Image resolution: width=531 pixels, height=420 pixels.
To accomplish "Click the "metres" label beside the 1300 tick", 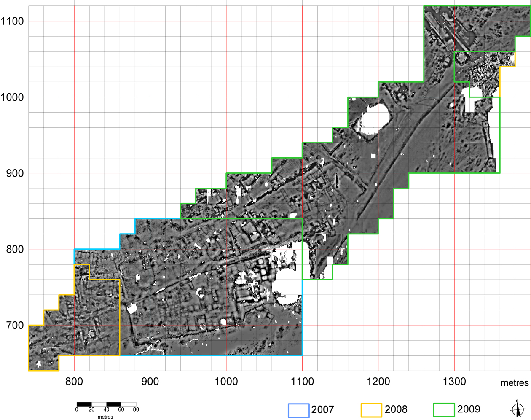I will pyautogui.click(x=515, y=383).
